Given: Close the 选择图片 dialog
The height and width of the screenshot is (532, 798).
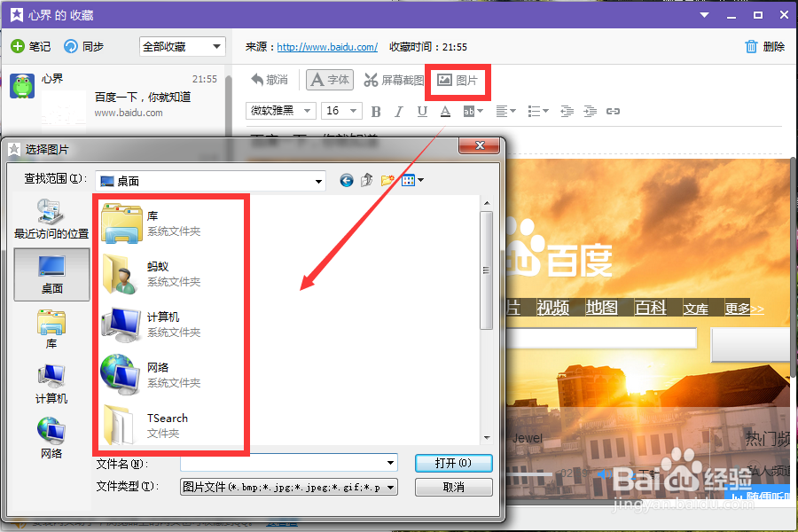Looking at the screenshot, I should pos(479,145).
